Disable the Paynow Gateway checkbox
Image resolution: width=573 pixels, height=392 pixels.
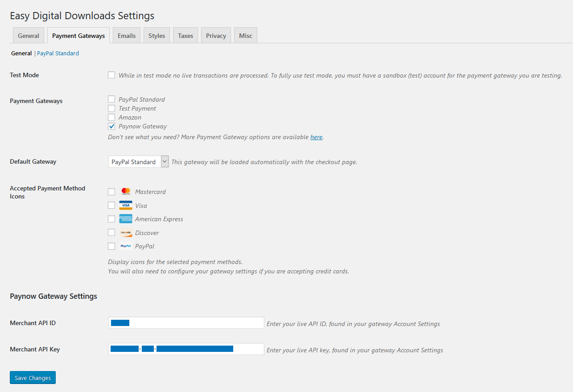pos(111,126)
